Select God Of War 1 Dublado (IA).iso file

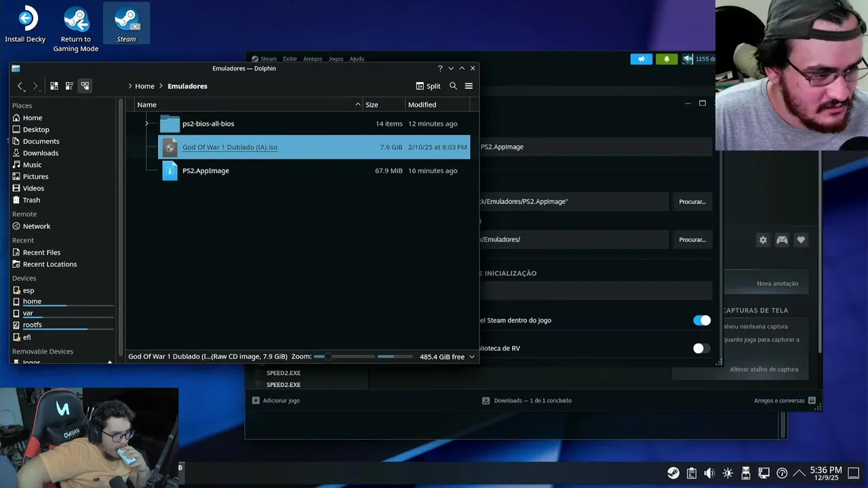coord(314,147)
